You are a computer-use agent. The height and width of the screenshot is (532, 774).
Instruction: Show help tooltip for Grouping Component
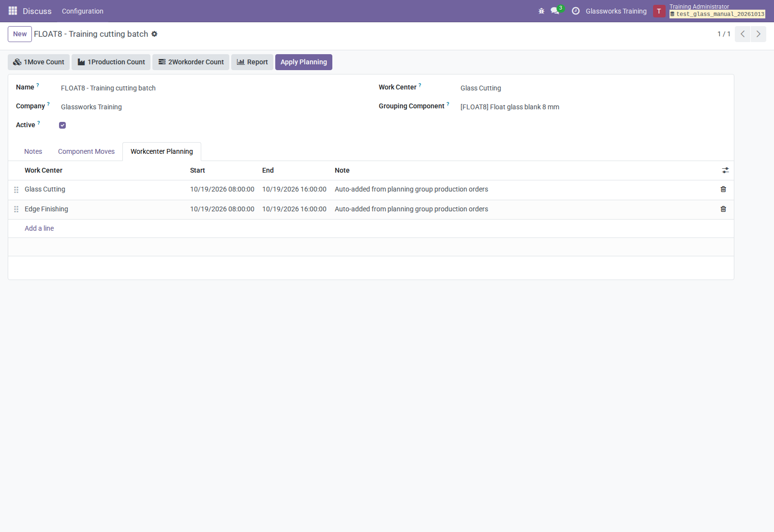pos(448,104)
